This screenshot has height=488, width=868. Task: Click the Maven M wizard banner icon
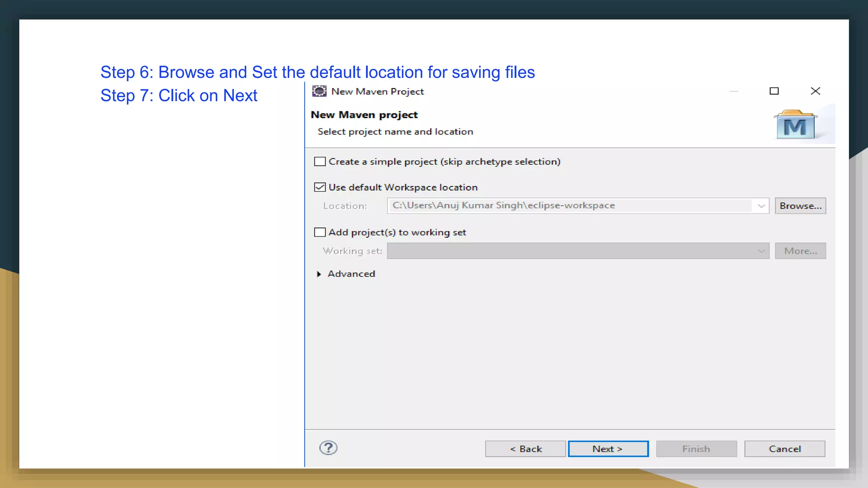point(795,125)
